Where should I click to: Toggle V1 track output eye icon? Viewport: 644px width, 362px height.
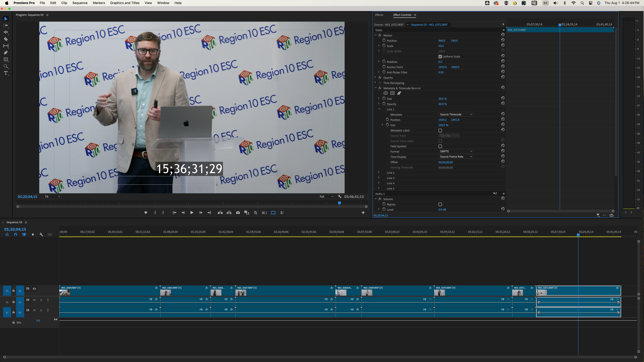coord(34,289)
